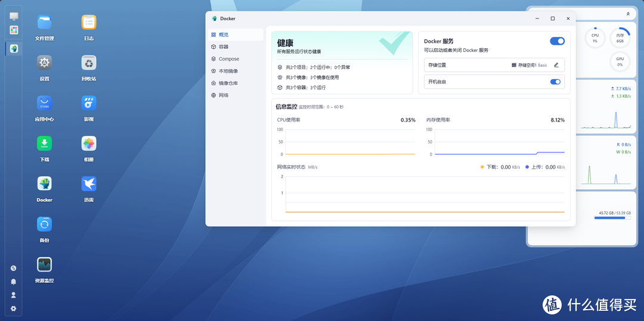This screenshot has height=321, width=644.
Task: Switch to the 容器 containers tab
Action: 236,46
